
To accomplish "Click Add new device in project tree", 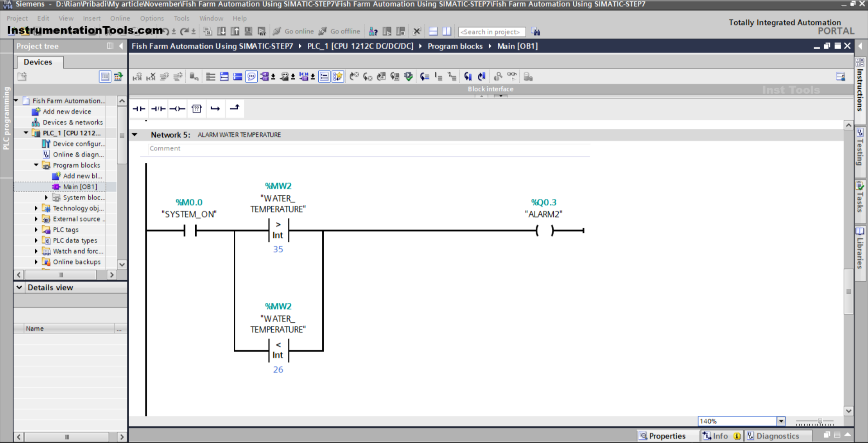I will point(66,111).
